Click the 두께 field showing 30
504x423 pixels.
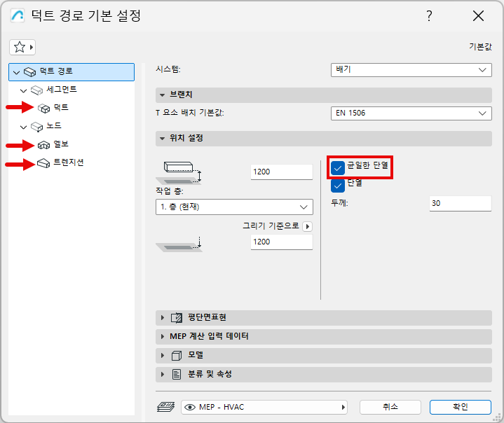(x=461, y=203)
